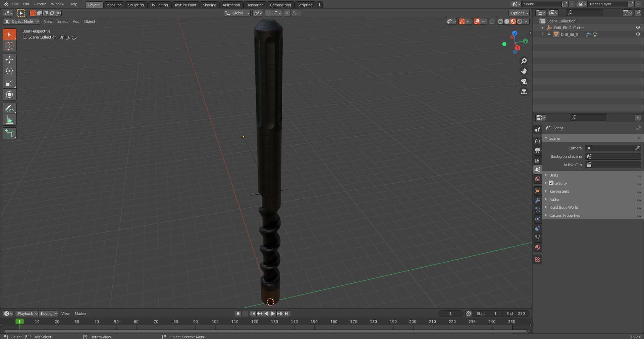This screenshot has width=644, height=339.
Task: Play animation forward
Action: [x=273, y=314]
